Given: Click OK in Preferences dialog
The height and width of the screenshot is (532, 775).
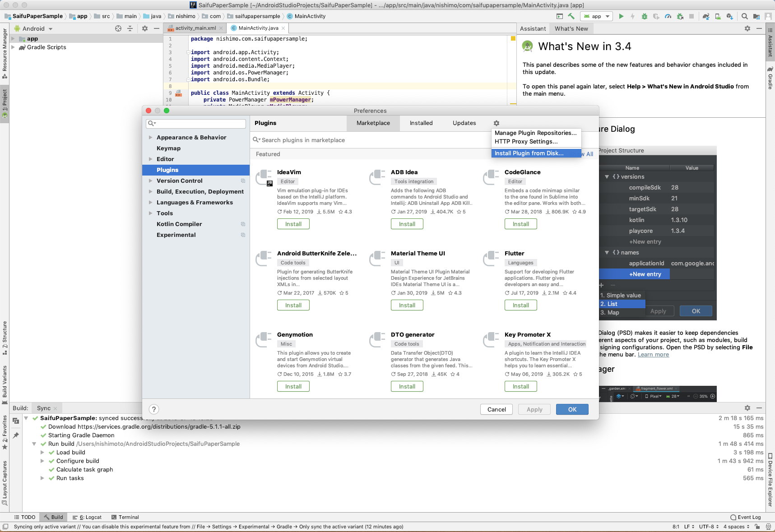Looking at the screenshot, I should pyautogui.click(x=572, y=409).
